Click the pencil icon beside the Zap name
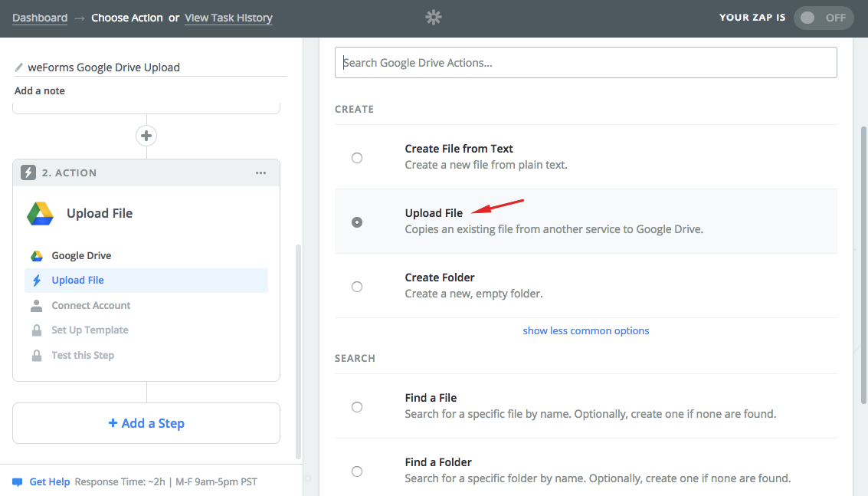 pos(19,67)
